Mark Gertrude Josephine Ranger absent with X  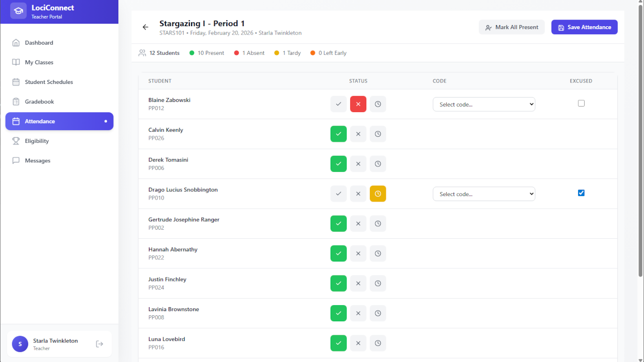[x=358, y=224]
